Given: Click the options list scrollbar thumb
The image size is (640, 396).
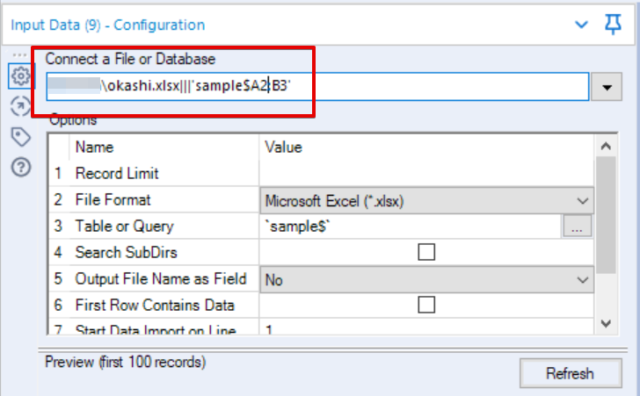Looking at the screenshot, I should coord(606,215).
